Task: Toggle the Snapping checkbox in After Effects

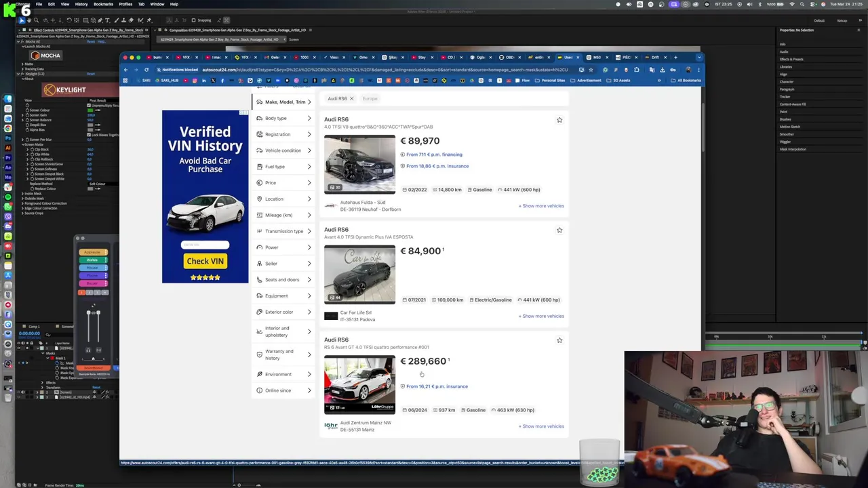Action: tap(193, 20)
